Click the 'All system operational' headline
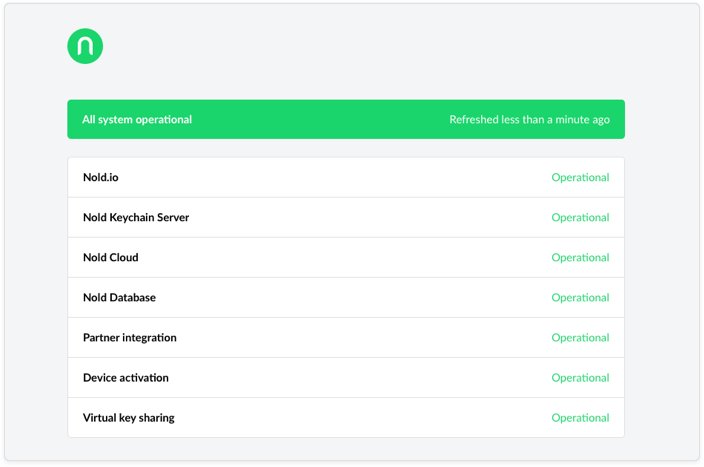 click(x=137, y=120)
